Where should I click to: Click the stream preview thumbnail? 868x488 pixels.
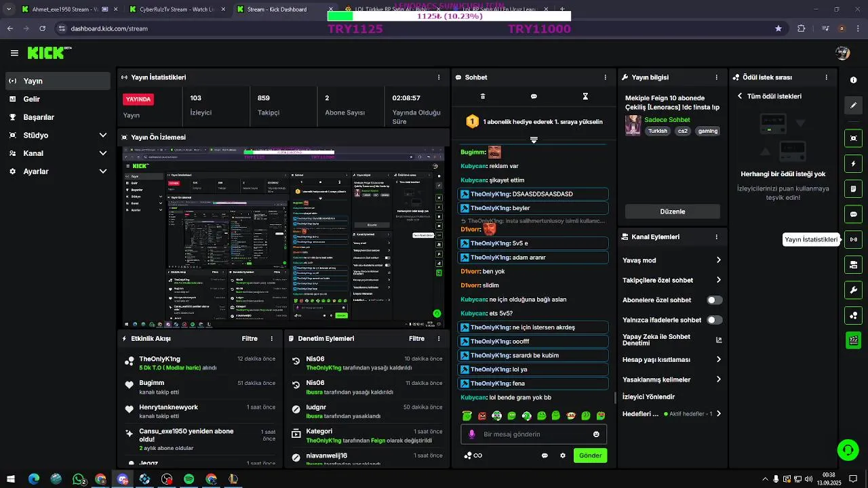tap(283, 237)
